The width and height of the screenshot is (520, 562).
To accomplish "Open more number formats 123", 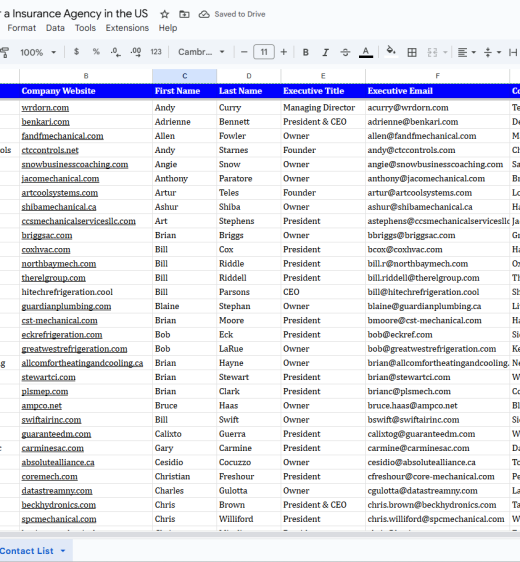I will click(156, 52).
